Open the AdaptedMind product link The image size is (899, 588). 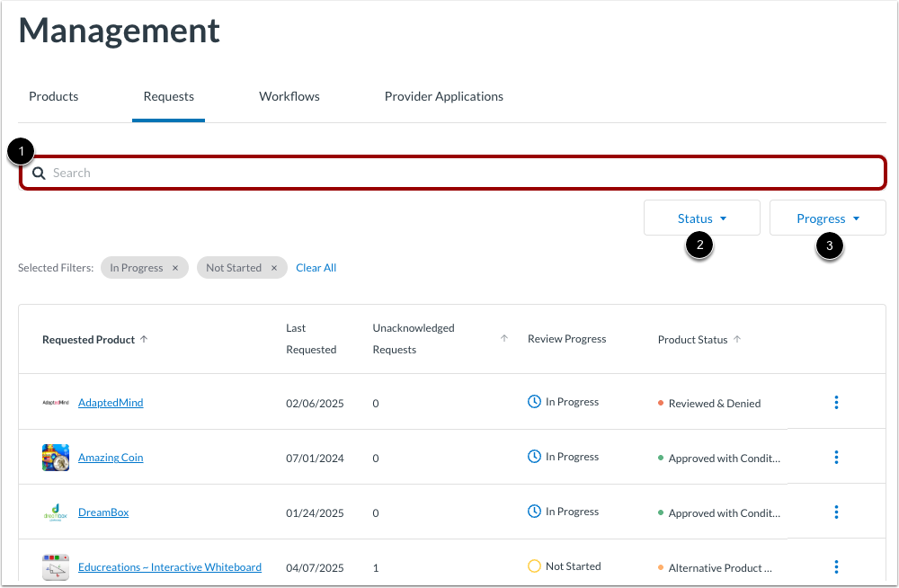coord(111,403)
